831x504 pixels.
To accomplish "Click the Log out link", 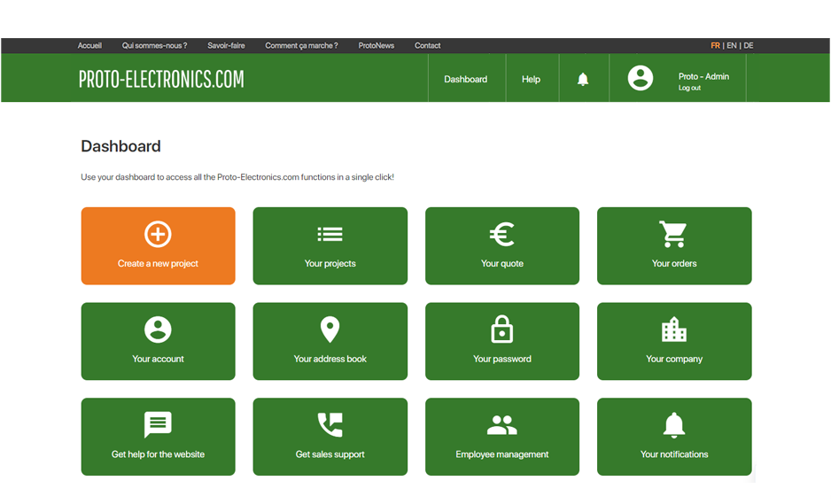I will pos(689,89).
